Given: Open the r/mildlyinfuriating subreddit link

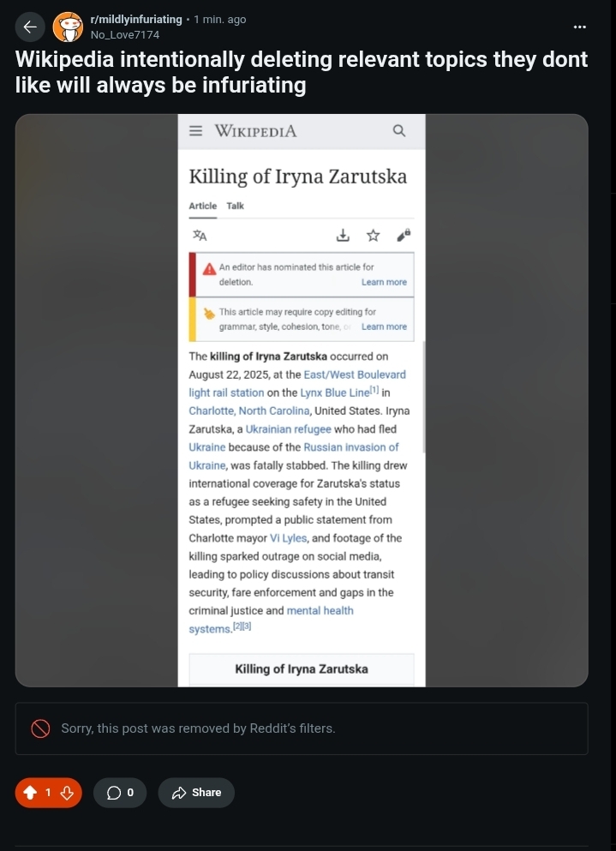Looking at the screenshot, I should coord(135,19).
